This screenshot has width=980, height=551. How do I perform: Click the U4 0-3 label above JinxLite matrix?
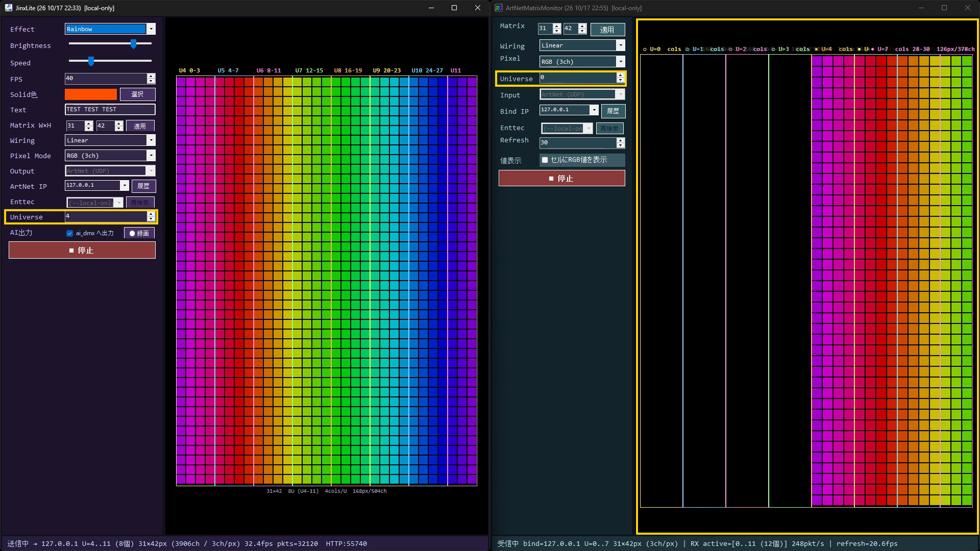189,70
